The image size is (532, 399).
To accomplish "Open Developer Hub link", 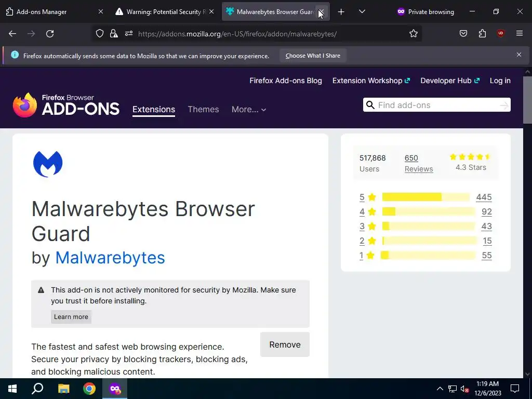I will tap(450, 81).
